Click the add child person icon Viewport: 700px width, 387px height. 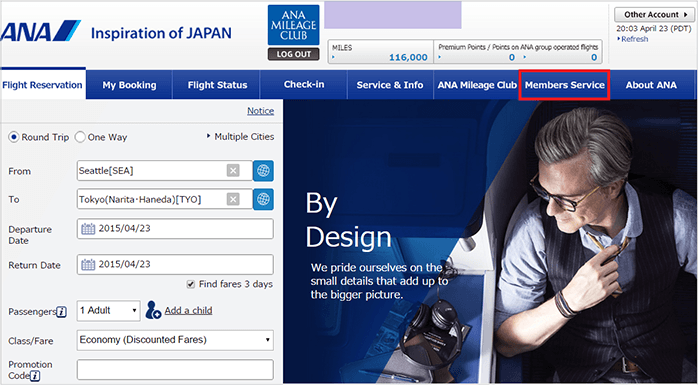click(x=153, y=310)
